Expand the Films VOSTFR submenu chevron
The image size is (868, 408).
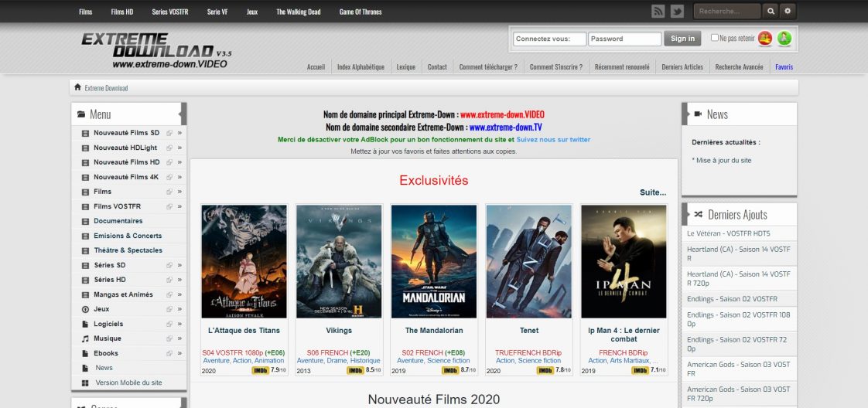click(179, 206)
